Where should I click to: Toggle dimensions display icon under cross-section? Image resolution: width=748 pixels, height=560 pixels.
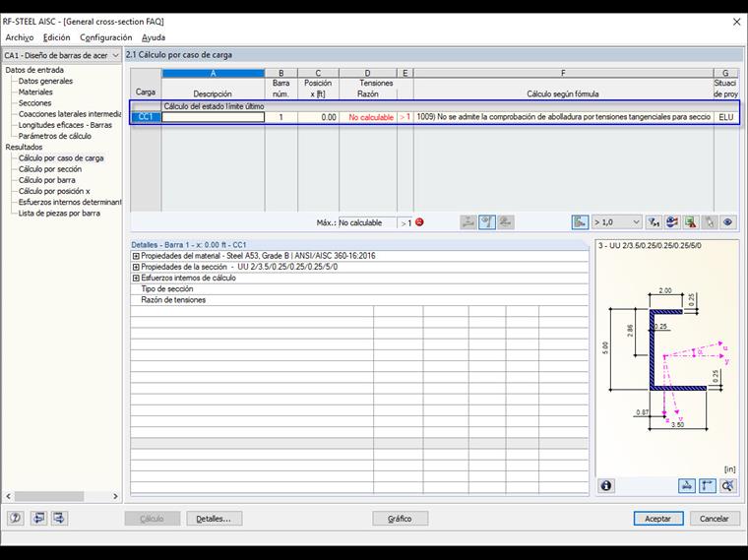click(x=708, y=485)
